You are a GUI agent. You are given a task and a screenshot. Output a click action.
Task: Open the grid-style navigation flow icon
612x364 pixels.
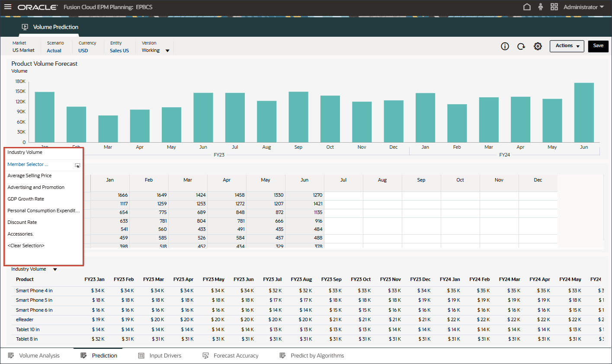(554, 7)
